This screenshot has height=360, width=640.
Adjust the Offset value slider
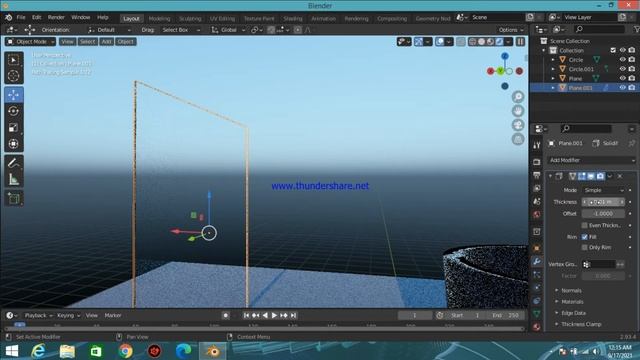(603, 213)
